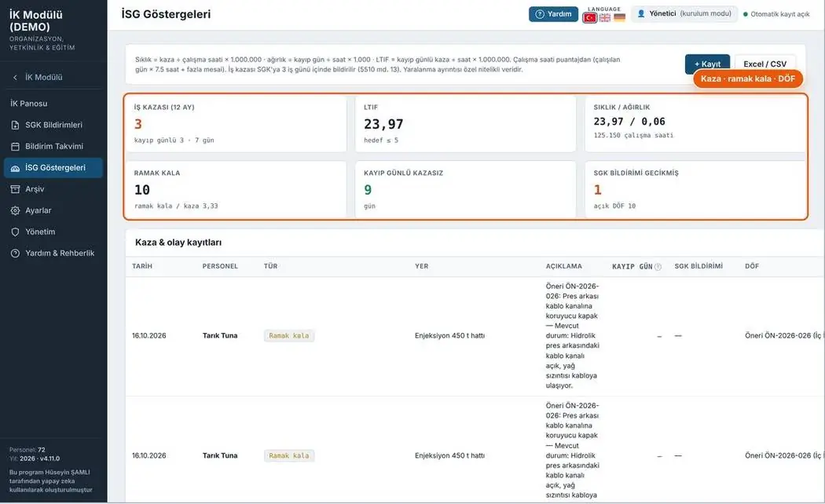Select the RAMAK KALA card showing 10

pyautogui.click(x=236, y=189)
